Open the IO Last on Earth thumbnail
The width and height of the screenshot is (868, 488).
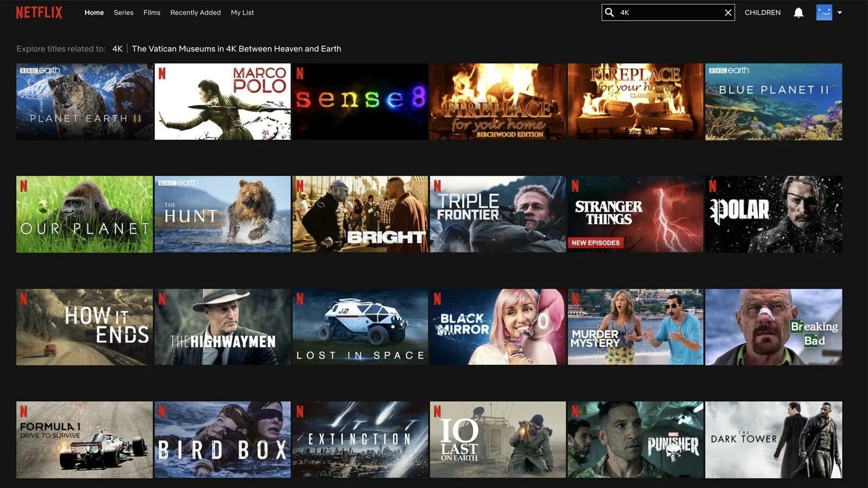point(498,440)
